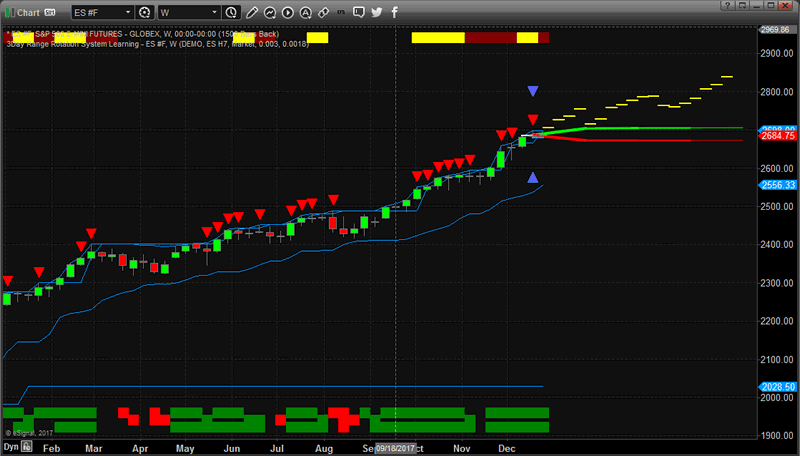Share chart via Twitter icon

pos(377,12)
